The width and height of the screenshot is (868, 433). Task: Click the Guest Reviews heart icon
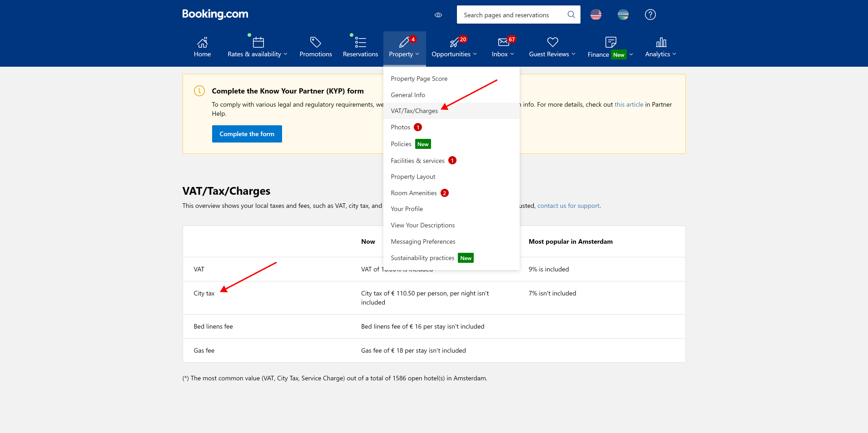[552, 42]
